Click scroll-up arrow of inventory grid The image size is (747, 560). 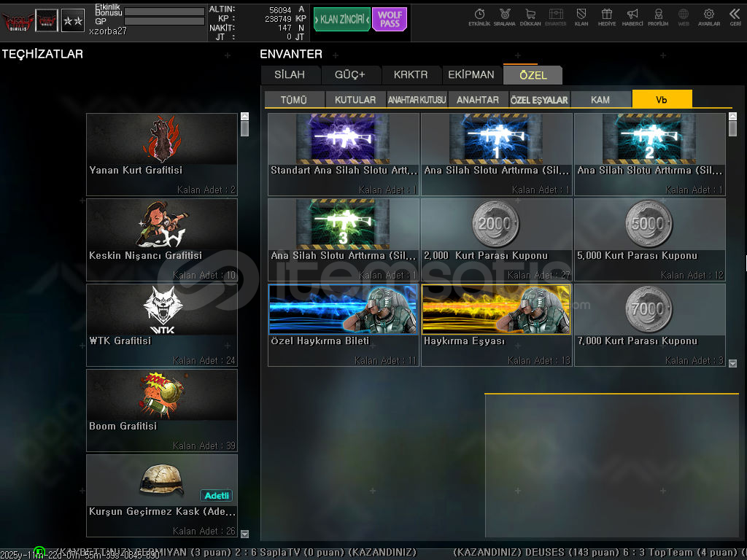point(732,116)
